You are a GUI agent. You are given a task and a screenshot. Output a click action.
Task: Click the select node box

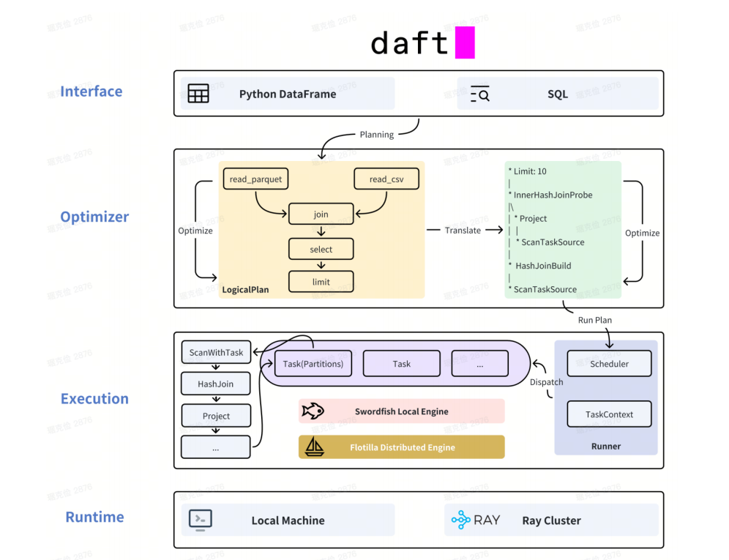tap(321, 250)
